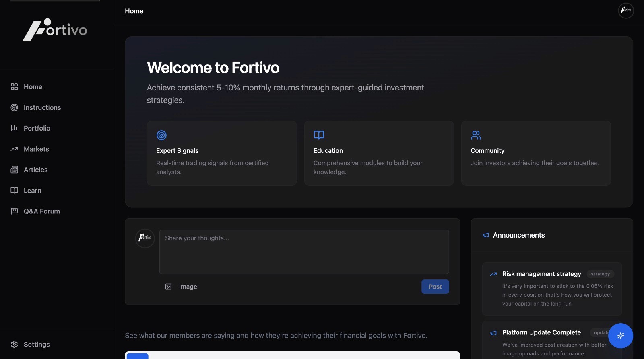Screen dimensions: 644x359
Task: Click the Settings gear icon
Action: [x=14, y=344]
